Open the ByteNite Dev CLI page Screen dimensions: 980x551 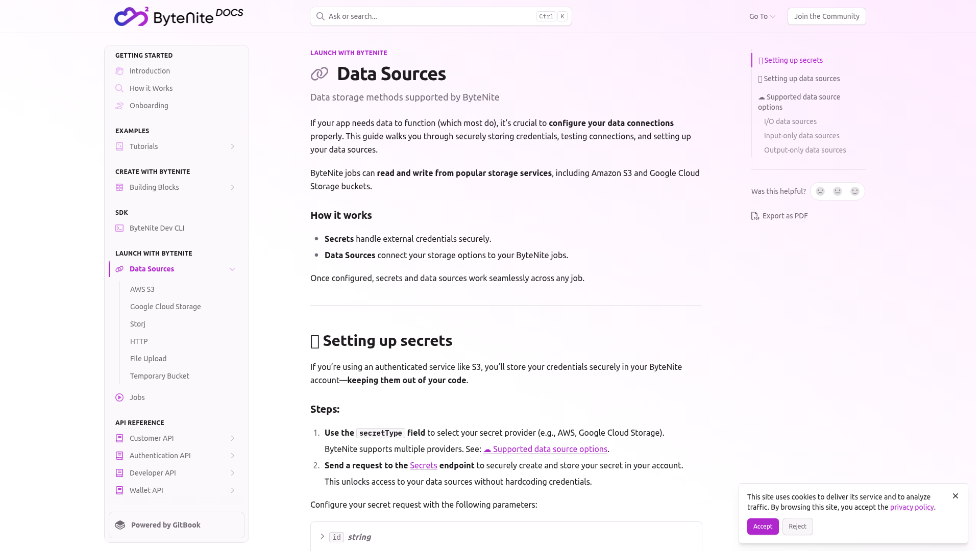point(157,228)
